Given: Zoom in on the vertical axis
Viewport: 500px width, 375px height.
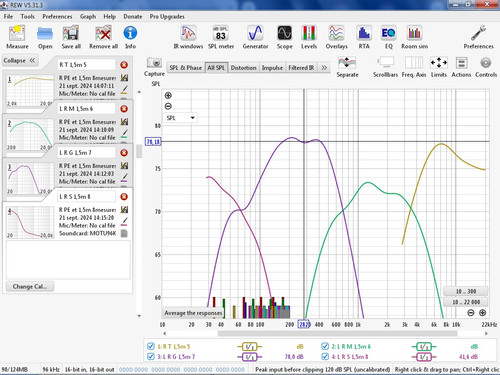Looking at the screenshot, I should [168, 95].
